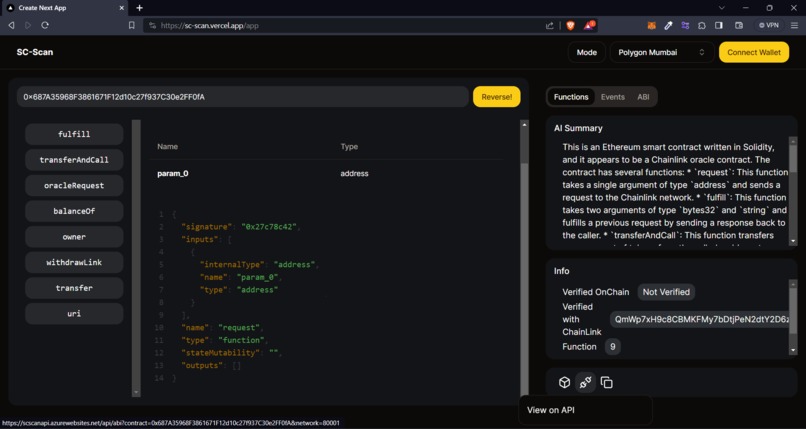Open the browser hamburger menu
806x429 pixels.
[794, 25]
